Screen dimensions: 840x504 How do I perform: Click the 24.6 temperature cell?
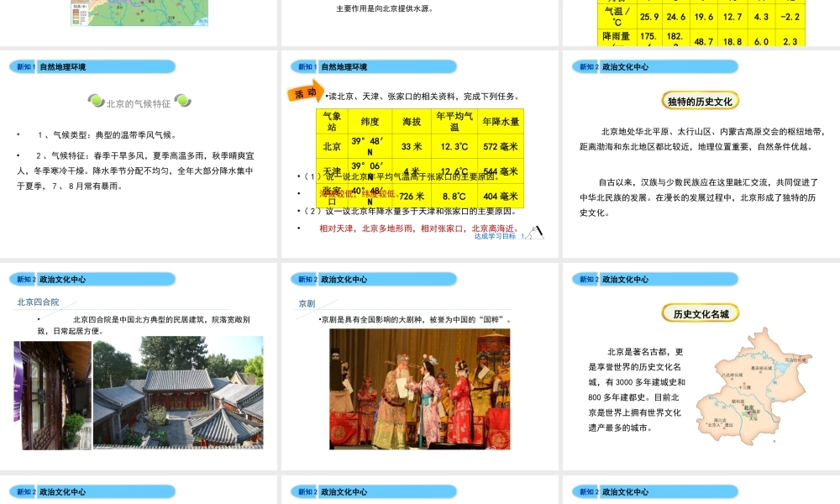click(676, 17)
